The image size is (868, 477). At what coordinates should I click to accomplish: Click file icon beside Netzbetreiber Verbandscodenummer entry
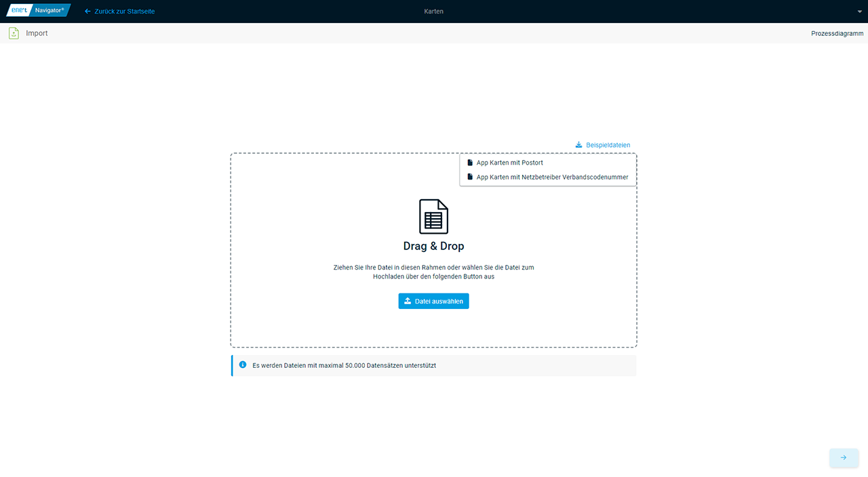[470, 177]
